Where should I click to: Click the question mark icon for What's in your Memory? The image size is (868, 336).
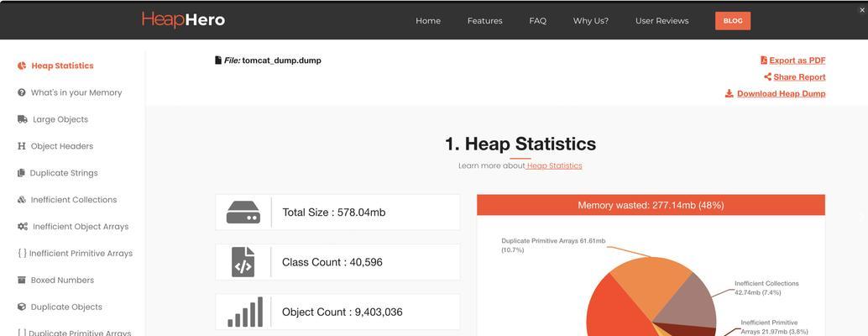pyautogui.click(x=22, y=92)
